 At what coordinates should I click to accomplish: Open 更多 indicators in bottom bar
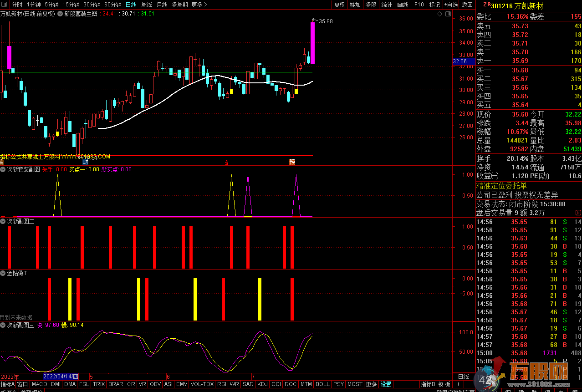click(x=372, y=384)
